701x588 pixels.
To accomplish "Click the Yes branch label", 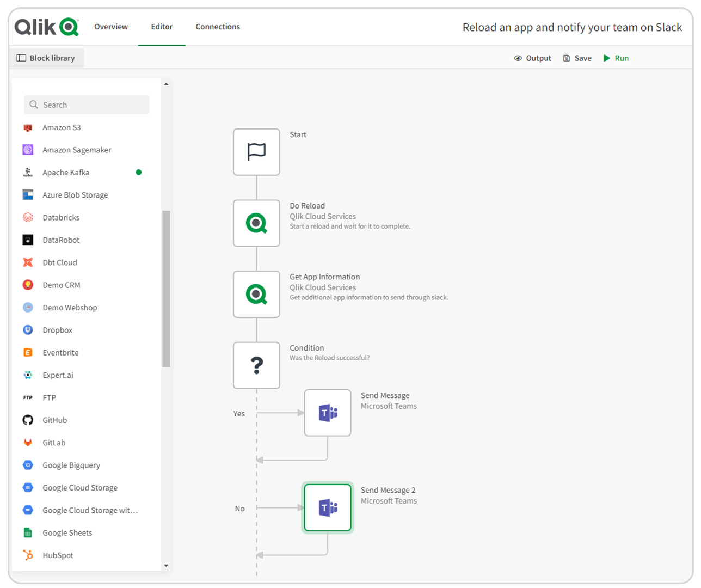I will tap(239, 414).
